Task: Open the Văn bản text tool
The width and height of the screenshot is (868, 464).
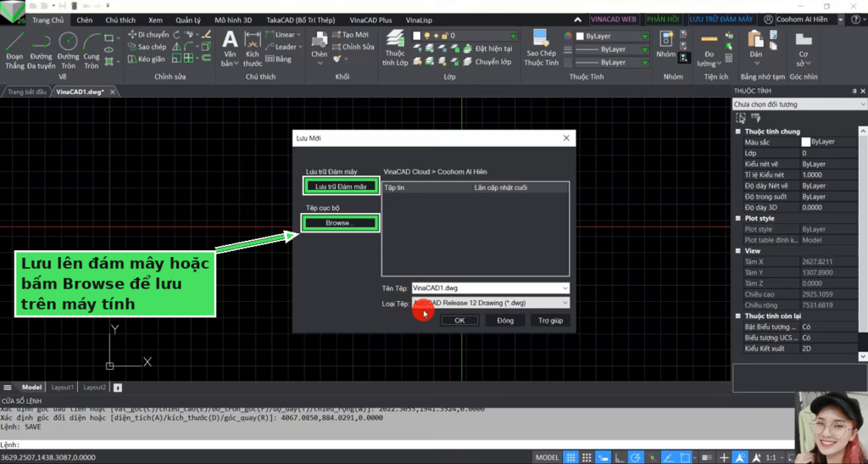Action: [230, 48]
